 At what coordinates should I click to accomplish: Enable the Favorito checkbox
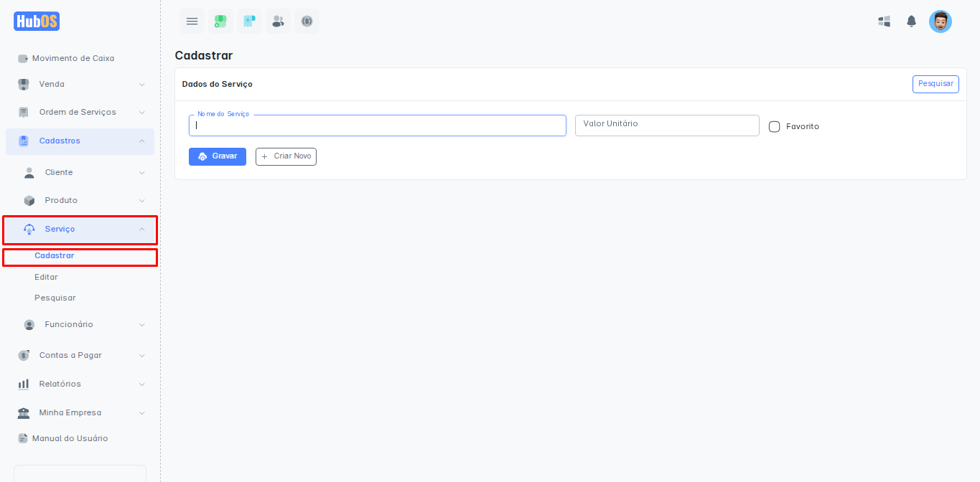pos(774,126)
